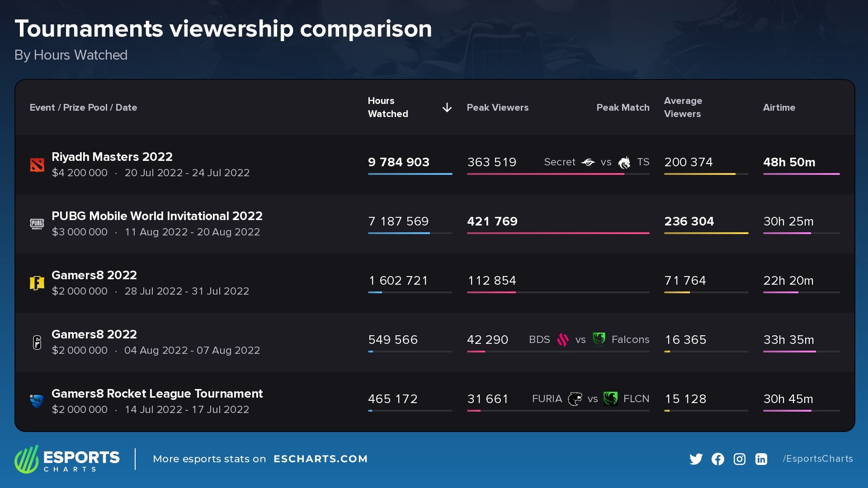Toggle the Hours Watched sort arrow

(447, 108)
